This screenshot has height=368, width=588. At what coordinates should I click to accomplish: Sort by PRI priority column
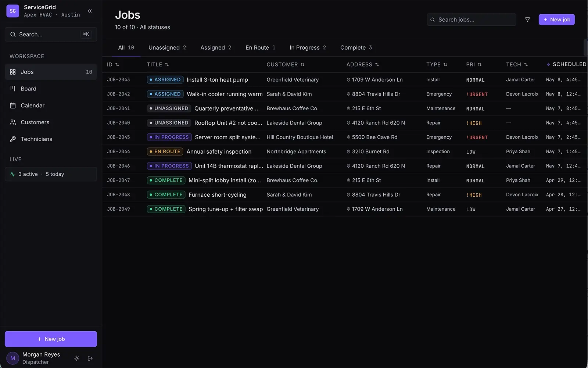click(474, 64)
